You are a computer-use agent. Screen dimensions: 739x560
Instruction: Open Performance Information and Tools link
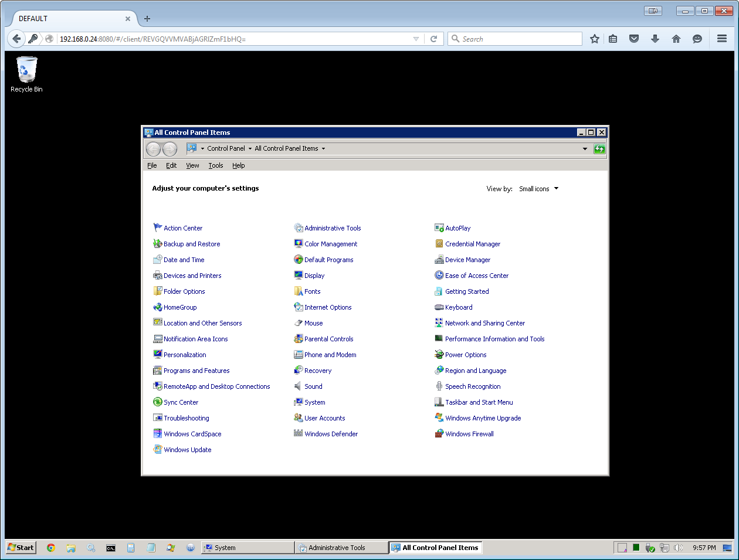pyautogui.click(x=494, y=339)
